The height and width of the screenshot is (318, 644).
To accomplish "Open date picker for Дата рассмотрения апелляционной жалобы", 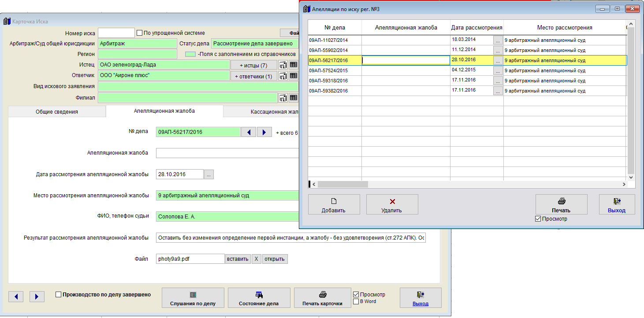I will tap(209, 174).
